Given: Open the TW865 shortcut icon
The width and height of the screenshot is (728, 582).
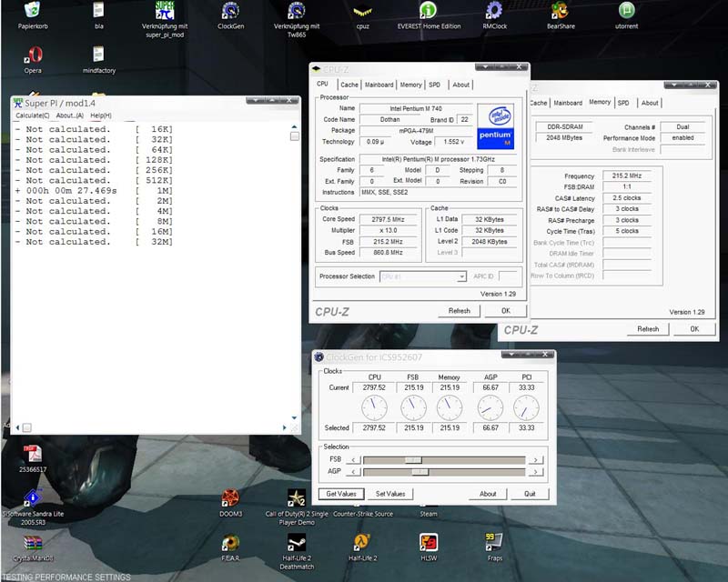Looking at the screenshot, I should coord(297,10).
